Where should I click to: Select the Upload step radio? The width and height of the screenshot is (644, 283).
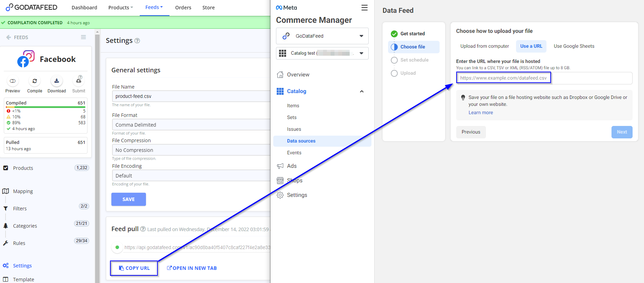tap(394, 73)
